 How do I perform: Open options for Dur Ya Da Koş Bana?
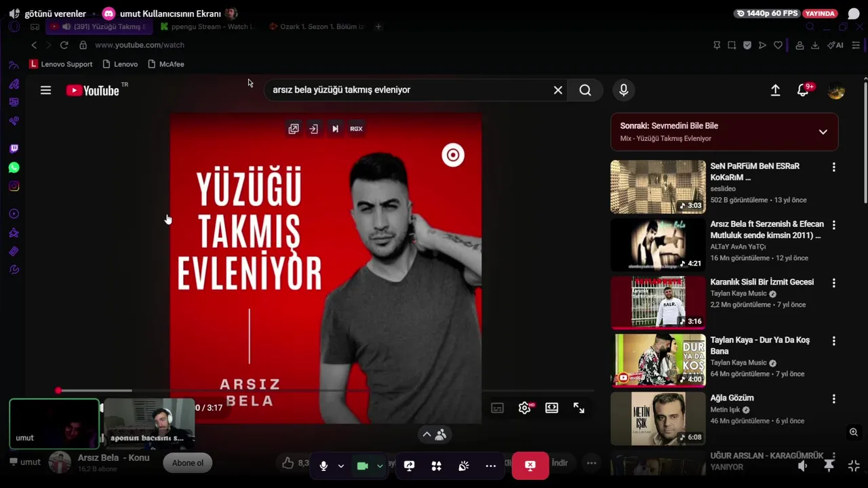pos(833,341)
